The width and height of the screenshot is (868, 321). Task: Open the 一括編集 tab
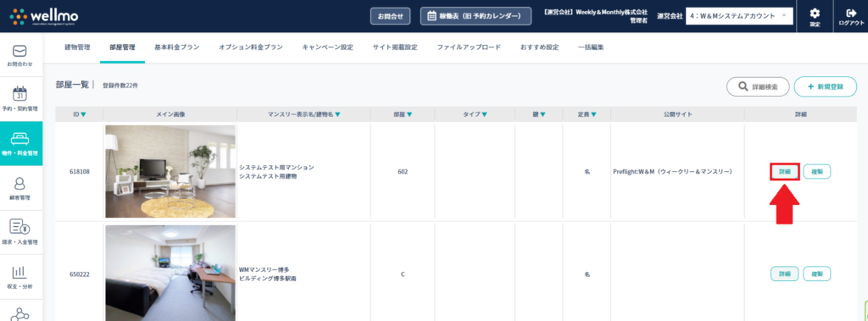pos(591,47)
